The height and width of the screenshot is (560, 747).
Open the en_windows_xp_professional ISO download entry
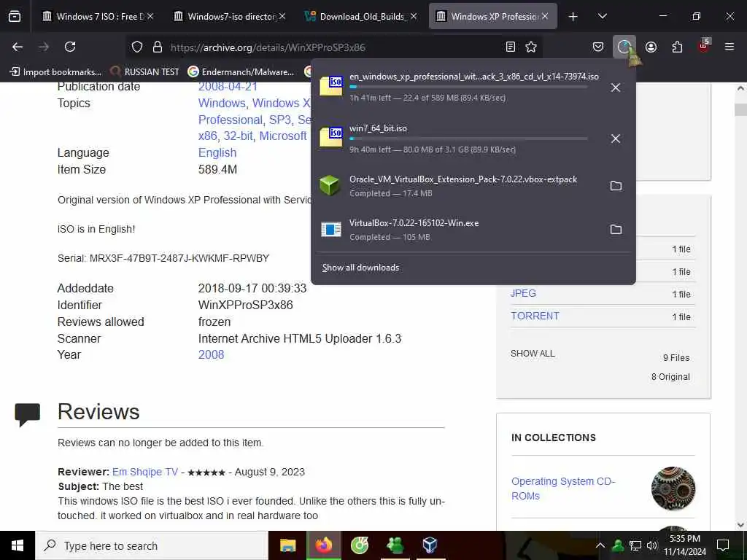pos(457,87)
